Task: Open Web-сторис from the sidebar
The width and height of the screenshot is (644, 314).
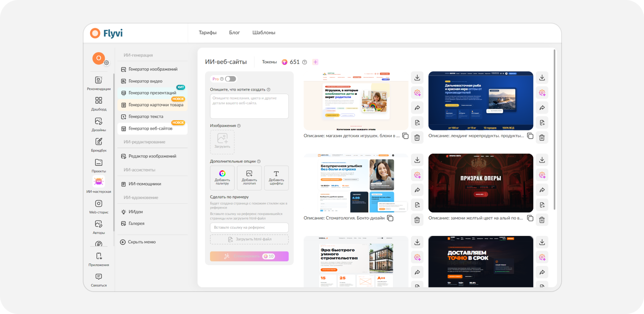Action: [x=99, y=207]
